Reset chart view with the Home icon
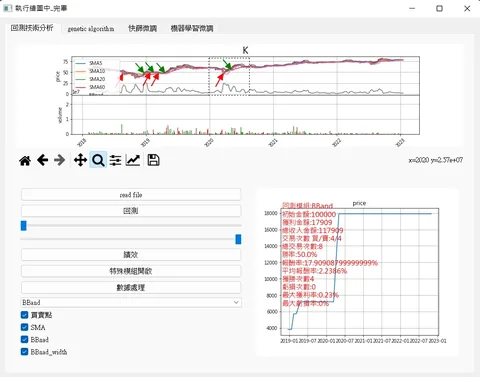The width and height of the screenshot is (480, 377). [25, 161]
